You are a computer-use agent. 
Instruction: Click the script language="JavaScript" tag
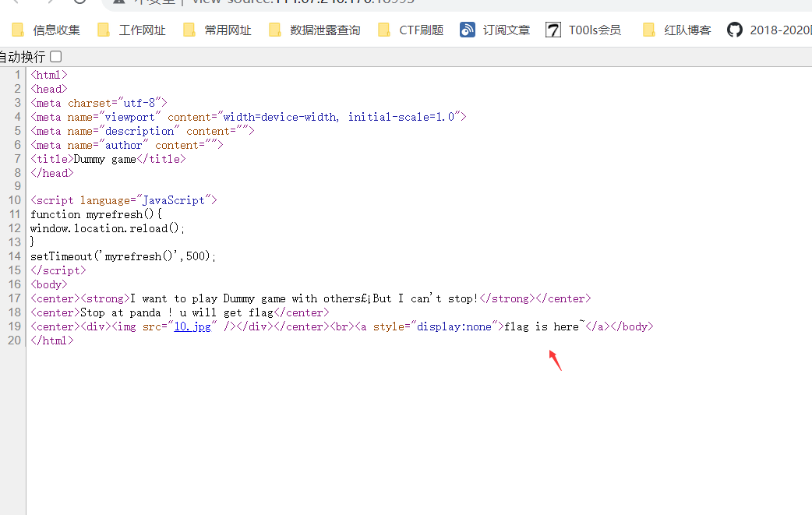click(x=124, y=200)
